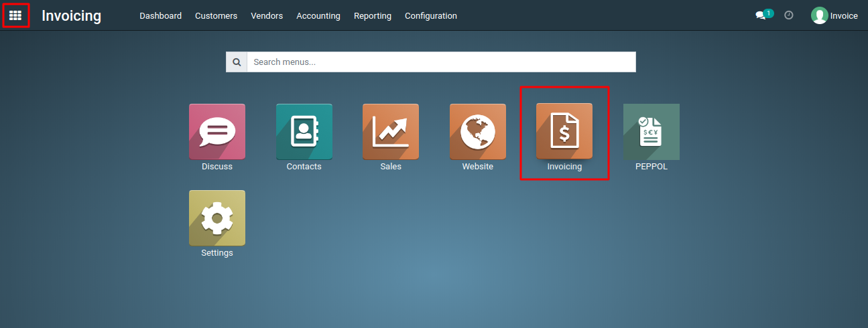The height and width of the screenshot is (328, 868).
Task: Open the Reporting menu
Action: point(373,15)
